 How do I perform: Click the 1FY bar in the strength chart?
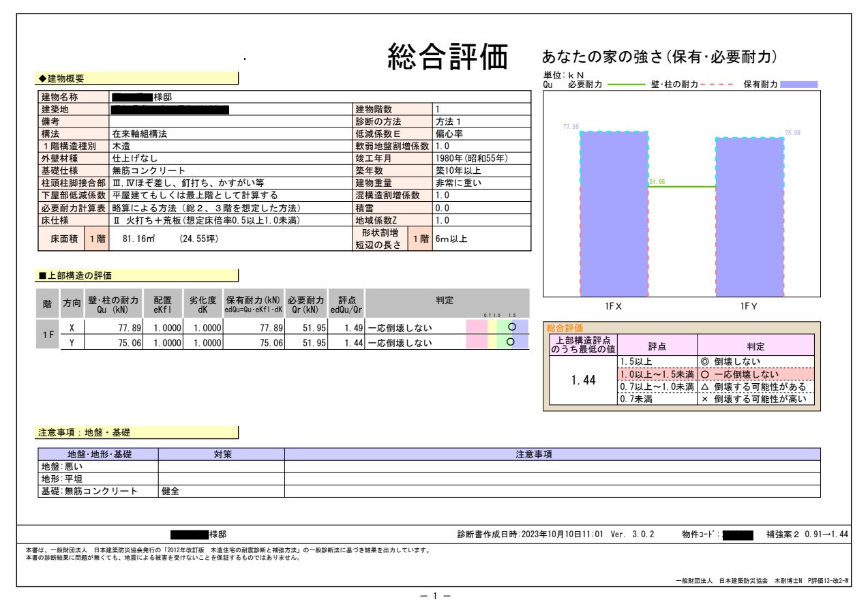pos(749,217)
